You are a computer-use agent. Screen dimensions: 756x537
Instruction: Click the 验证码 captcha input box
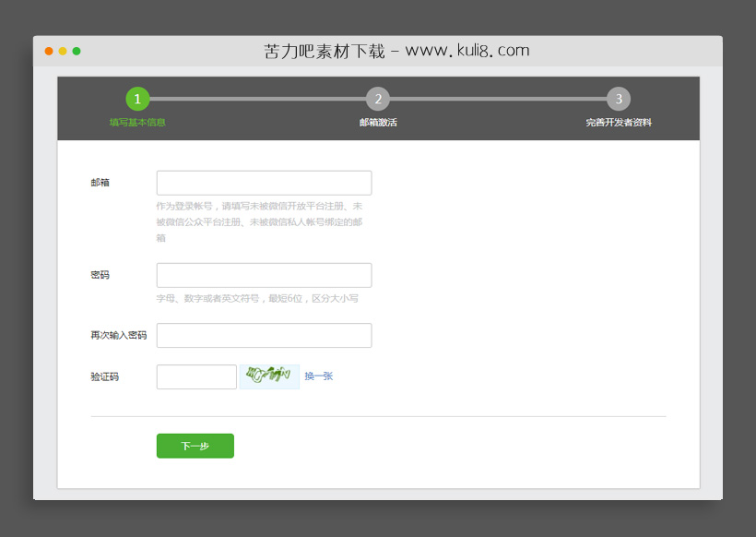196,376
